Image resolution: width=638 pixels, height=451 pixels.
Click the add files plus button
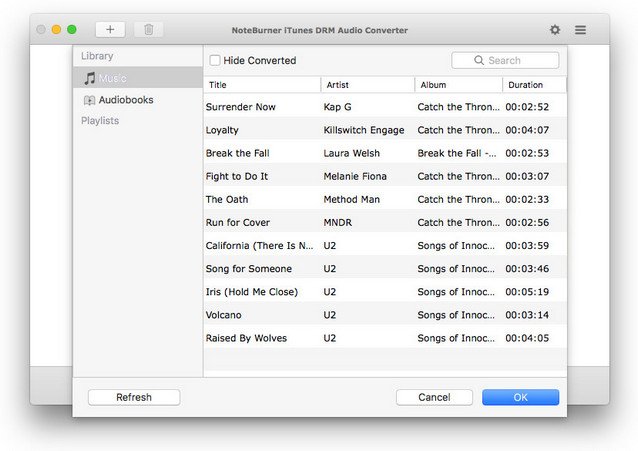click(110, 30)
